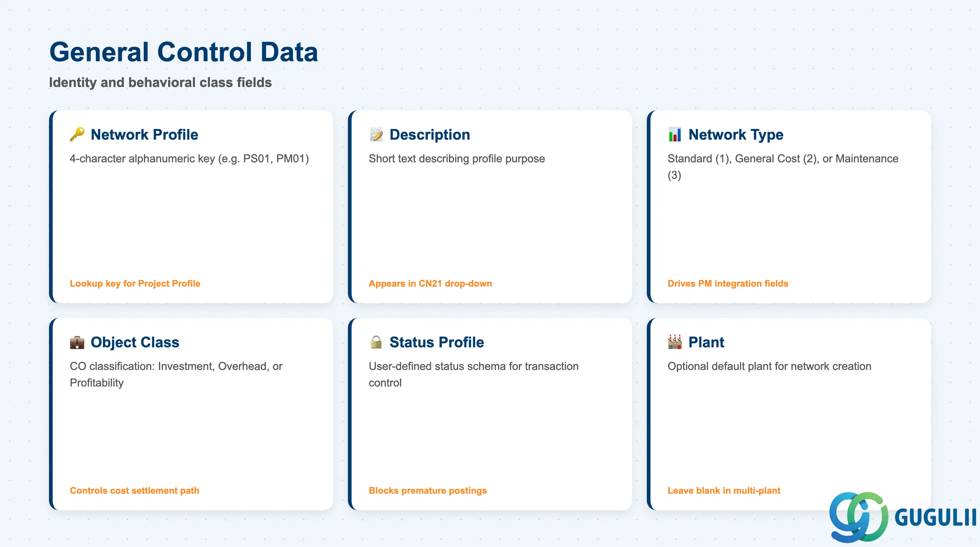The height and width of the screenshot is (547, 980).
Task: Click the note 'Leave blank in multi-plant'
Action: point(724,490)
